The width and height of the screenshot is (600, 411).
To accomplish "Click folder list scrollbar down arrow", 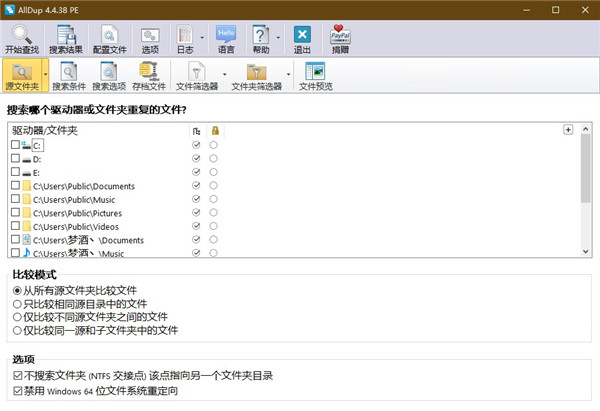I will coord(585,251).
